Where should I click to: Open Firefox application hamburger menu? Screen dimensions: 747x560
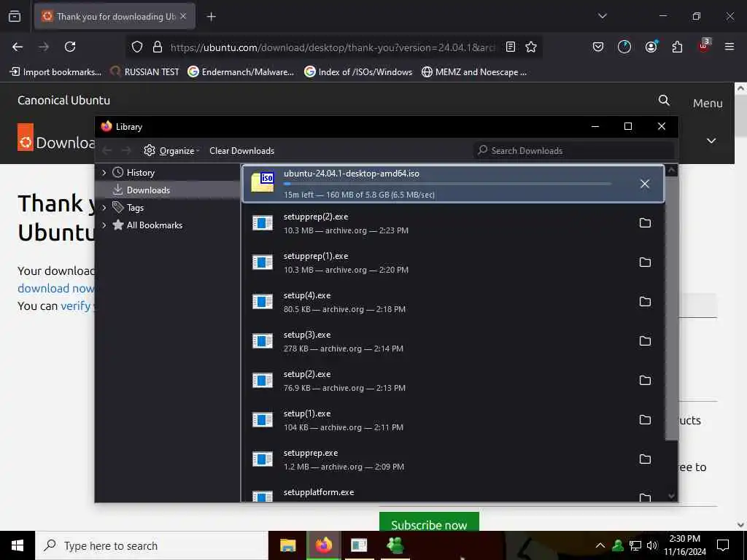click(x=729, y=47)
